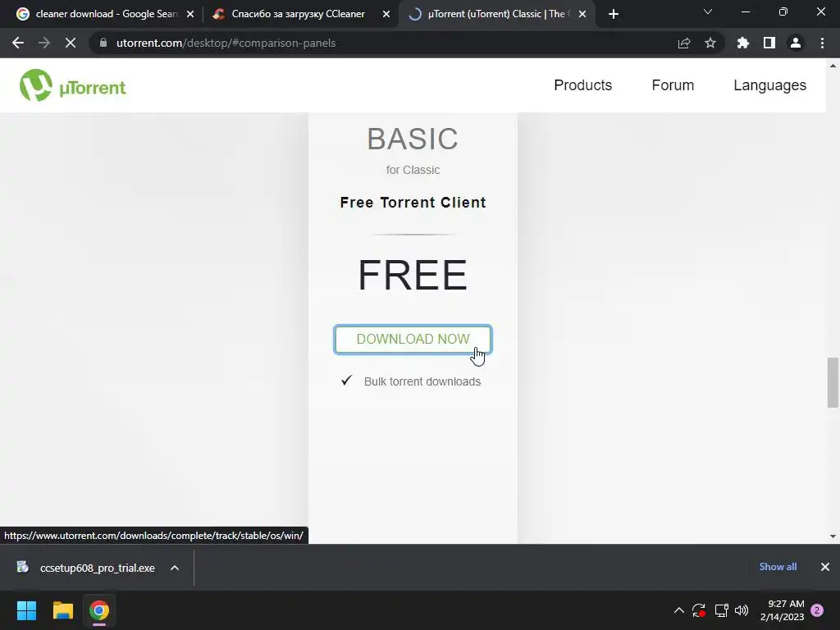The image size is (840, 630).
Task: Expand options for ccsetup608 download
Action: tap(175, 568)
